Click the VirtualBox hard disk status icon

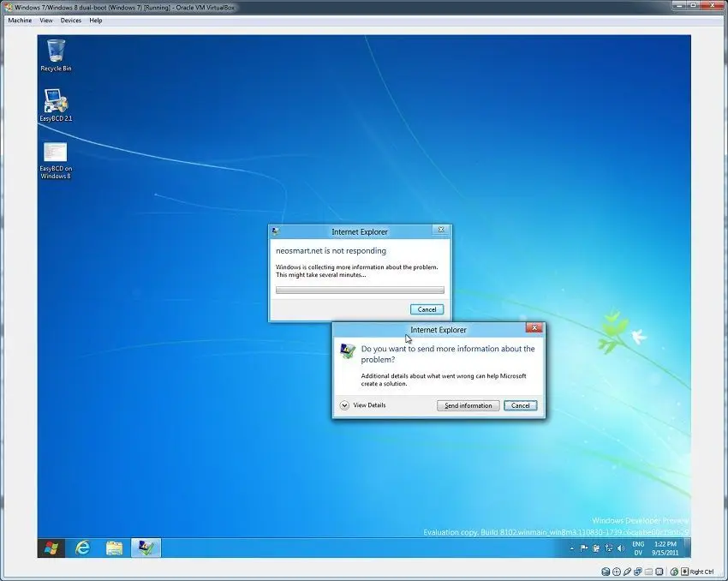coord(606,572)
